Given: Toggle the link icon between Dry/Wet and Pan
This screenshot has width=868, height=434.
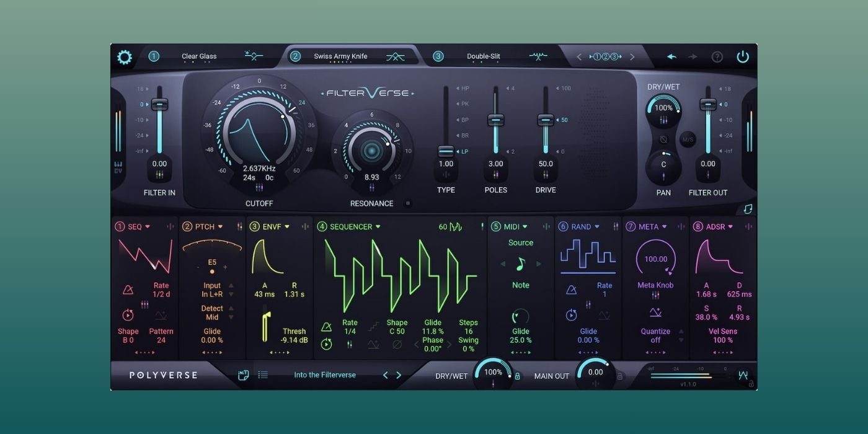Looking at the screenshot, I should (x=663, y=139).
